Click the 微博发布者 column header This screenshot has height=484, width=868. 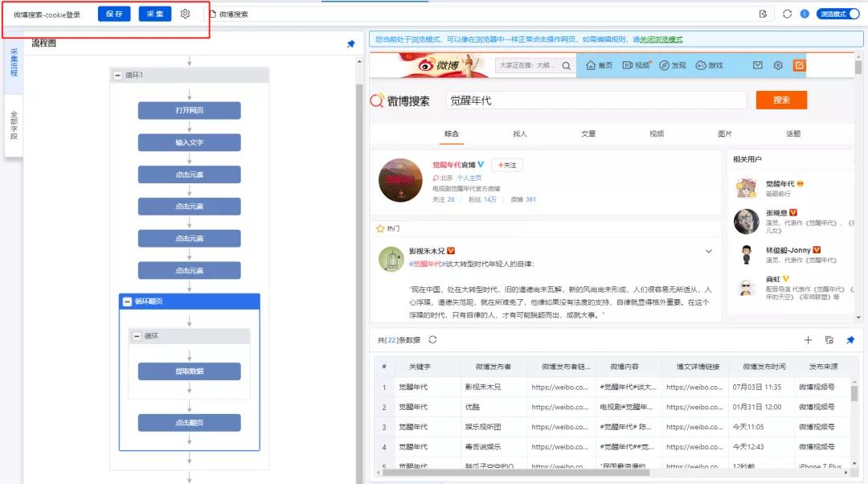493,367
